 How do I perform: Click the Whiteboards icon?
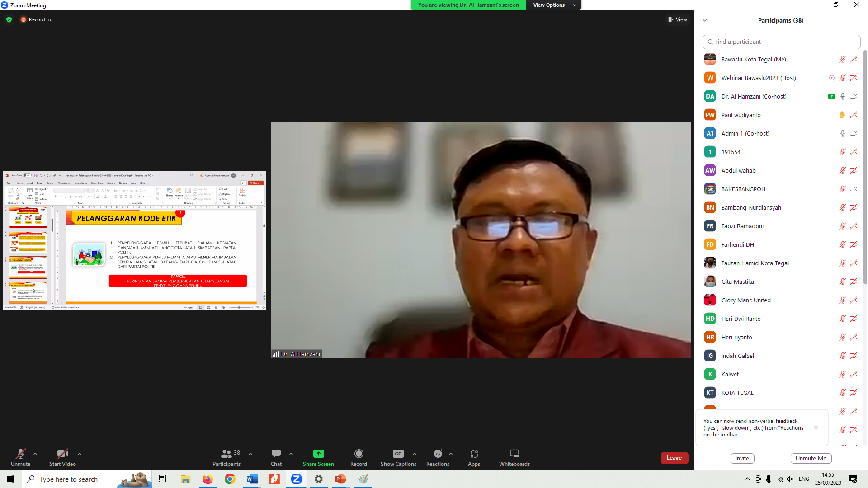[x=514, y=454]
